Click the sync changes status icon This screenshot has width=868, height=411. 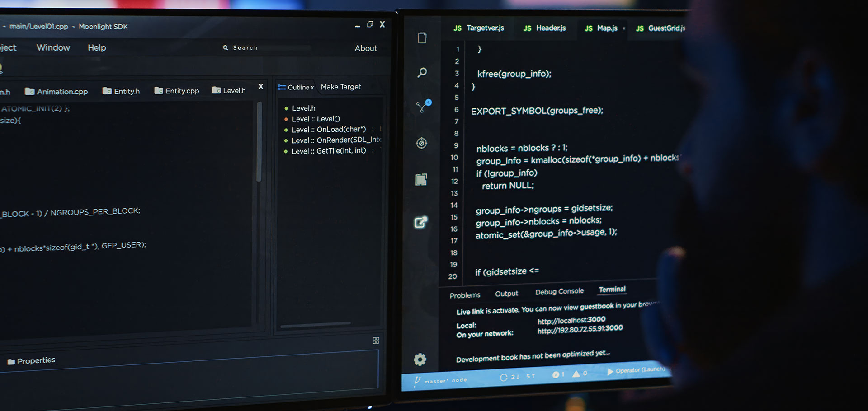coord(503,377)
